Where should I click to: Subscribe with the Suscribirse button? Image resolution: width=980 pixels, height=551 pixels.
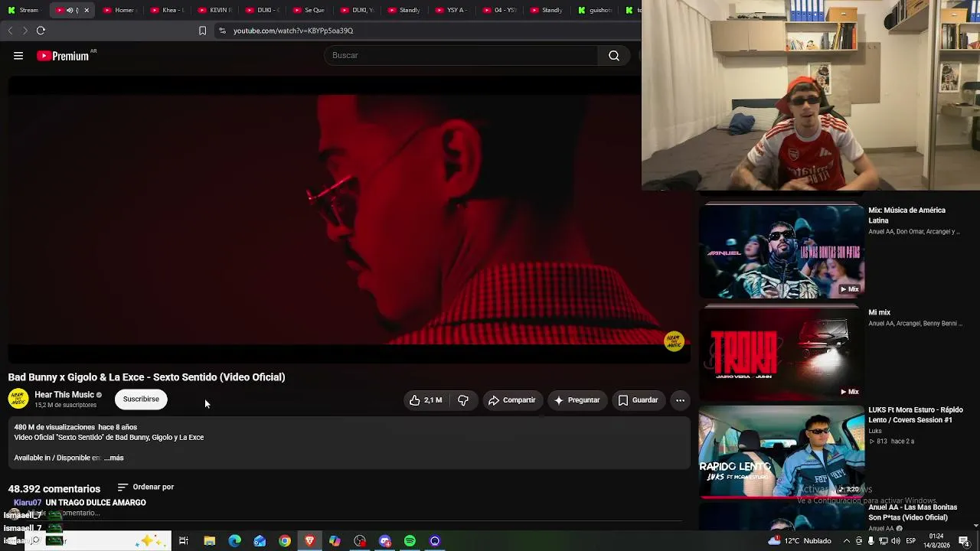pos(141,399)
